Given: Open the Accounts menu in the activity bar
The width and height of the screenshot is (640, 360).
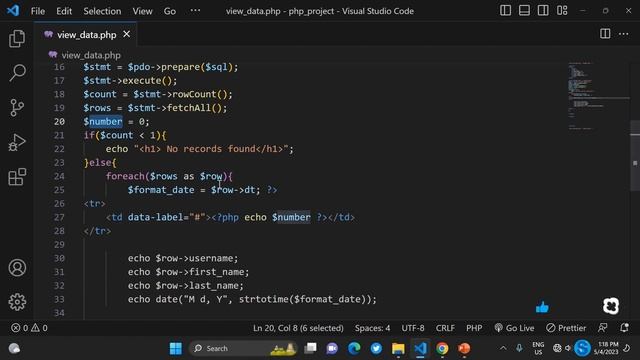Looking at the screenshot, I should coord(17,268).
